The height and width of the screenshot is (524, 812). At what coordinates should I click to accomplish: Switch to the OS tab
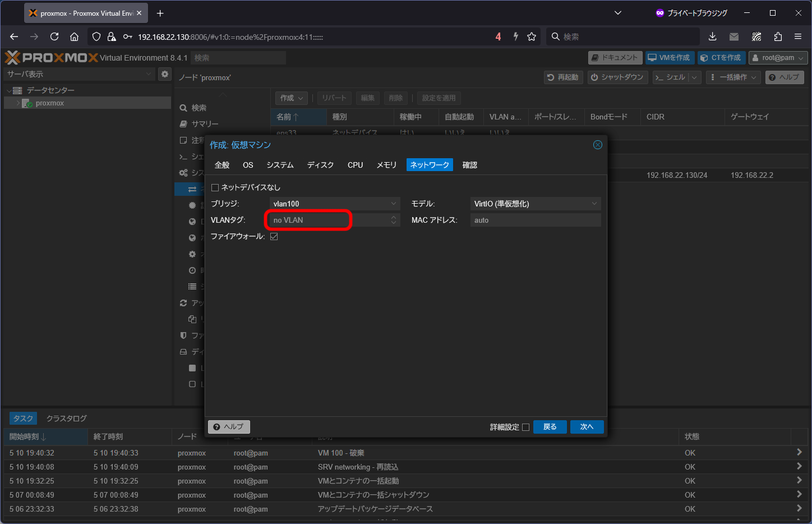248,165
